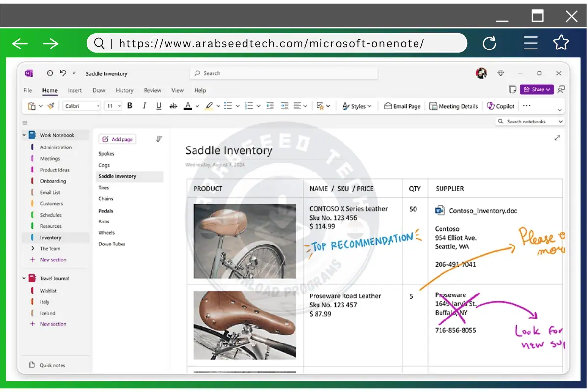Switch to the Draw ribbon tab

click(x=98, y=90)
